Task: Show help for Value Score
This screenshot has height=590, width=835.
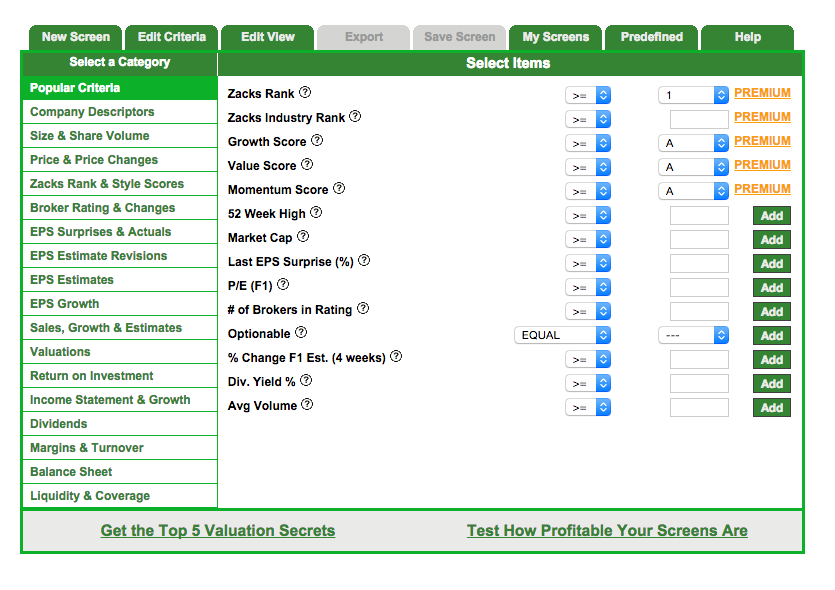Action: [307, 165]
